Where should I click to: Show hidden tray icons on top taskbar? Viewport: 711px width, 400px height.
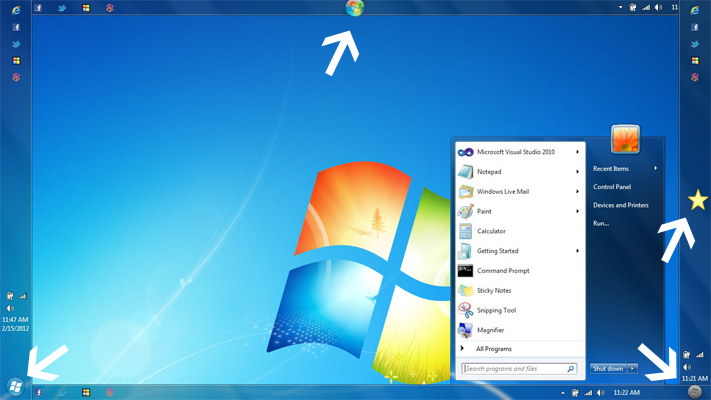coord(620,7)
